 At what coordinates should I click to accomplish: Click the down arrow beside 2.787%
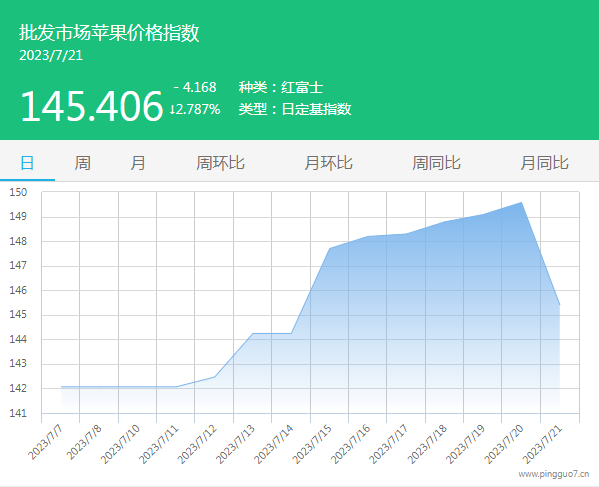pyautogui.click(x=172, y=110)
